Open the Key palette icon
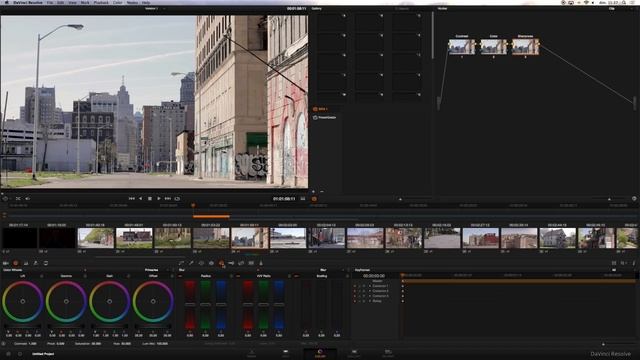 231,263
